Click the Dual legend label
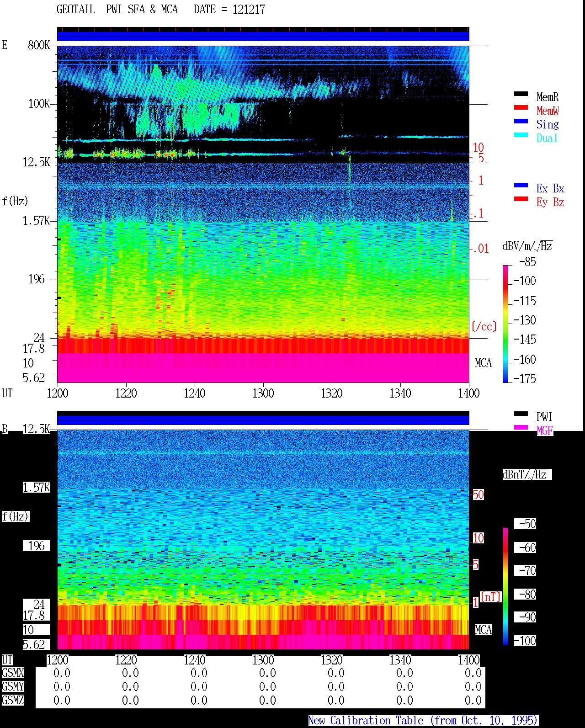The height and width of the screenshot is (728, 585). tap(547, 138)
